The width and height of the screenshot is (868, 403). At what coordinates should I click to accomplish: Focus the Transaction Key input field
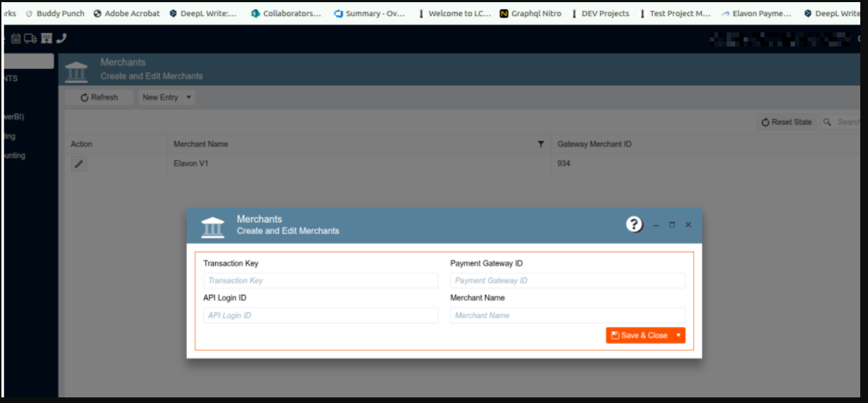[x=320, y=281]
